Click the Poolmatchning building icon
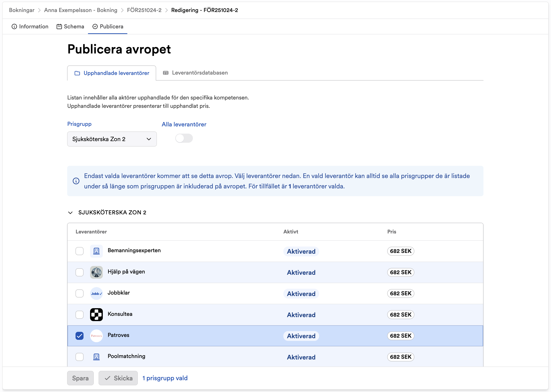Viewport: 551px width, 392px height. tap(96, 357)
